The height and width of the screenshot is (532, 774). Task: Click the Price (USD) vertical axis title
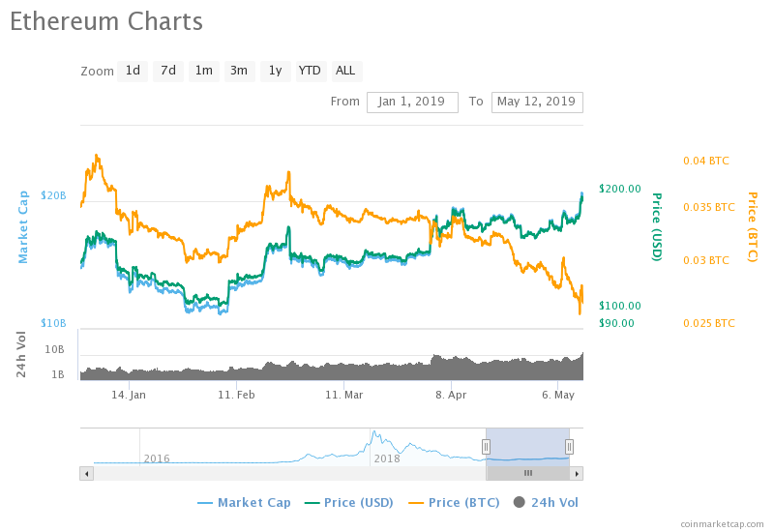point(657,227)
